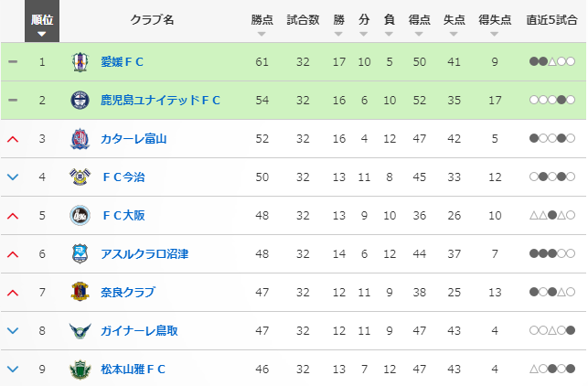Click 奈良クラブ recent five results circles
Viewport: 588px width, 386px height.
click(x=551, y=293)
